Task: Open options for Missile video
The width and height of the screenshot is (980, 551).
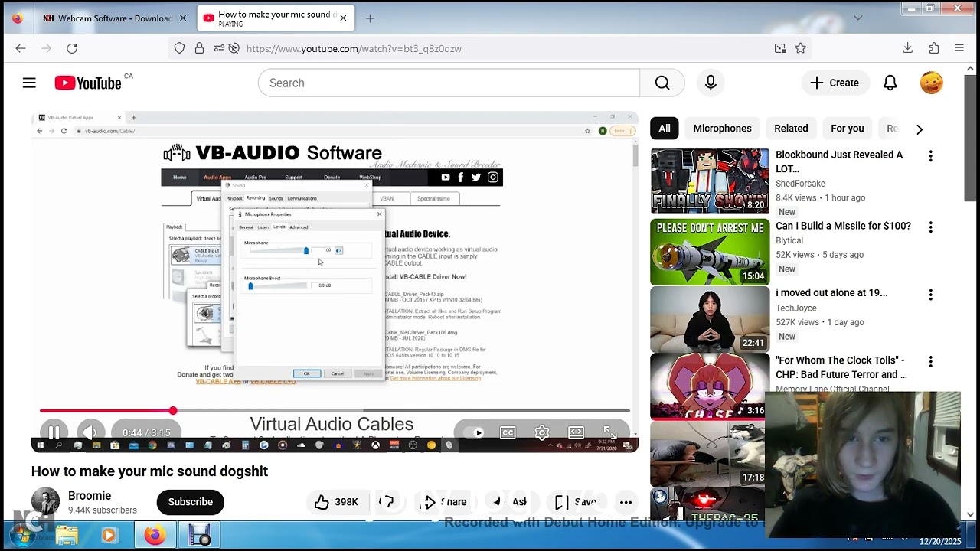Action: click(x=930, y=227)
